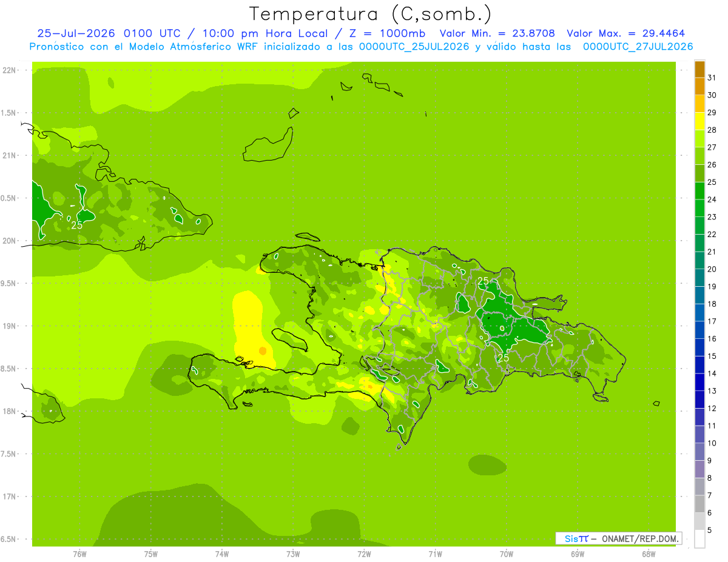The image size is (728, 562).
Task: Click the legend swatch between 20 and 21
Action: [699, 261]
